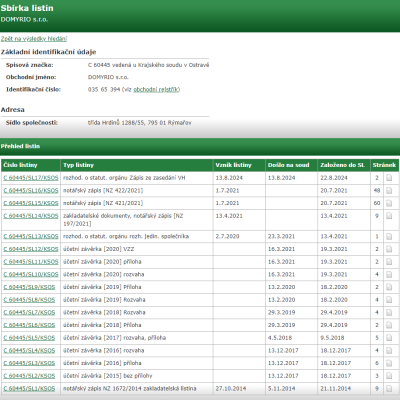Open listina C 60445/SL7/KSOS

coord(29,313)
